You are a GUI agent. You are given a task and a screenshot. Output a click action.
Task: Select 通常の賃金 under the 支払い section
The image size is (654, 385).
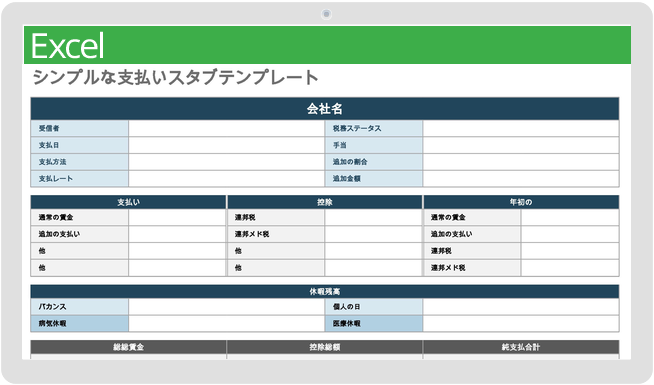point(80,217)
